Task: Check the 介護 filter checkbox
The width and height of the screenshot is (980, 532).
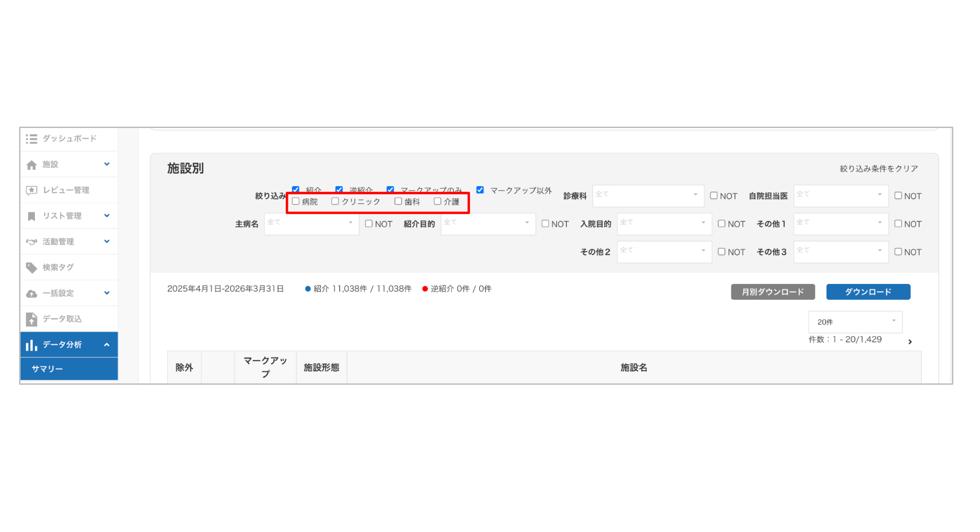Action: tap(437, 201)
